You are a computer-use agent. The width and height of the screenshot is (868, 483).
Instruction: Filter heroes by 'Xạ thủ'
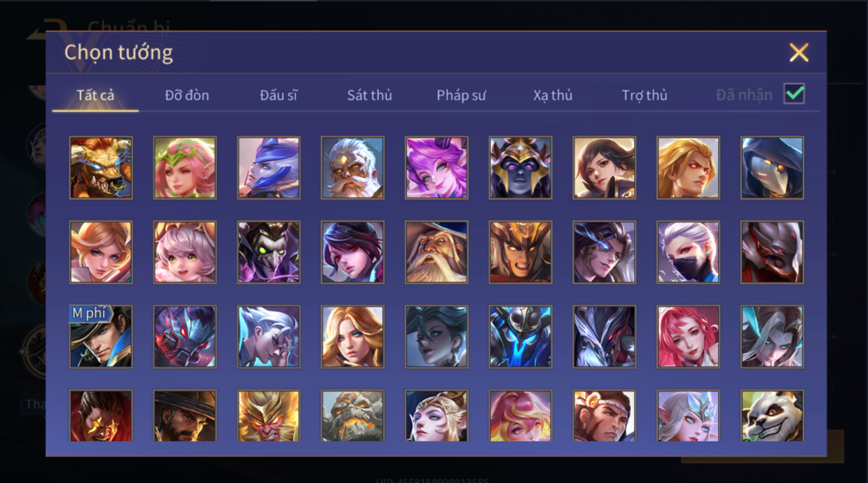tap(553, 95)
